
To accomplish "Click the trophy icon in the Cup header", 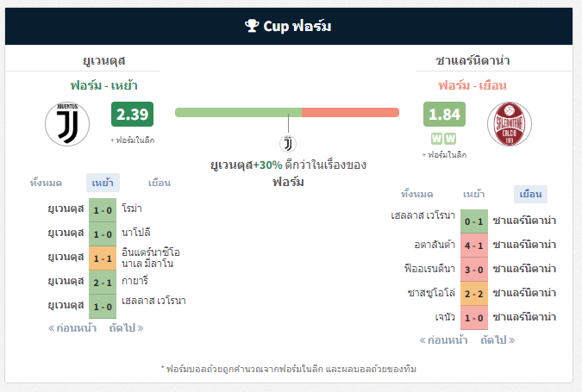I will 252,26.
